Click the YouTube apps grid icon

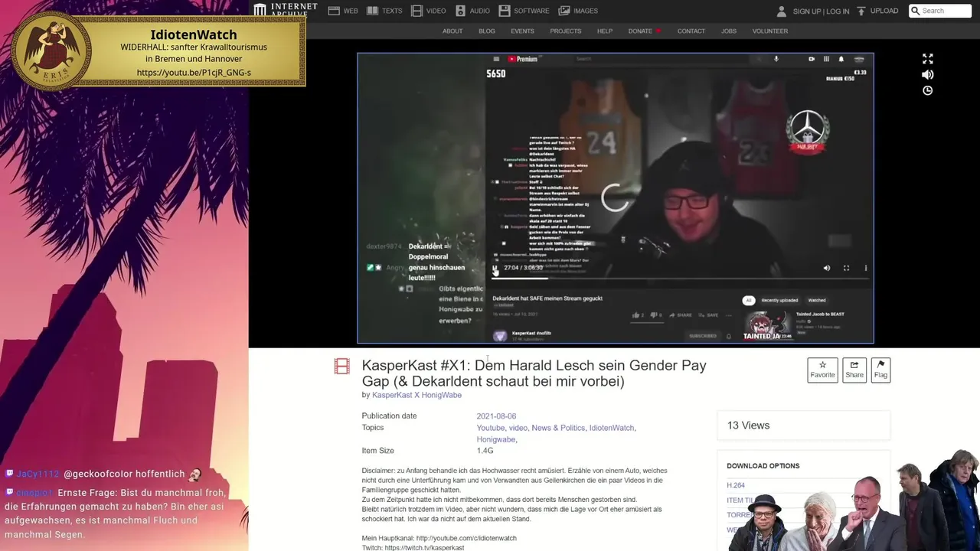tap(826, 59)
